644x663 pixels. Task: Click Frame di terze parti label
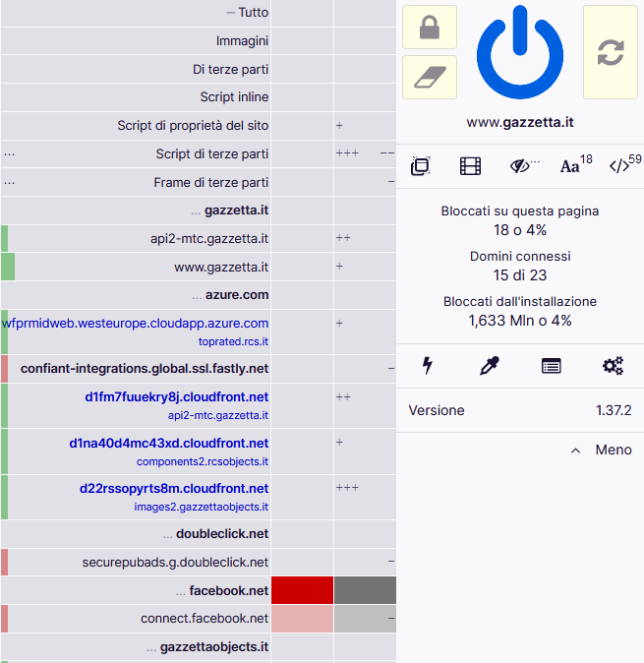[x=210, y=182]
